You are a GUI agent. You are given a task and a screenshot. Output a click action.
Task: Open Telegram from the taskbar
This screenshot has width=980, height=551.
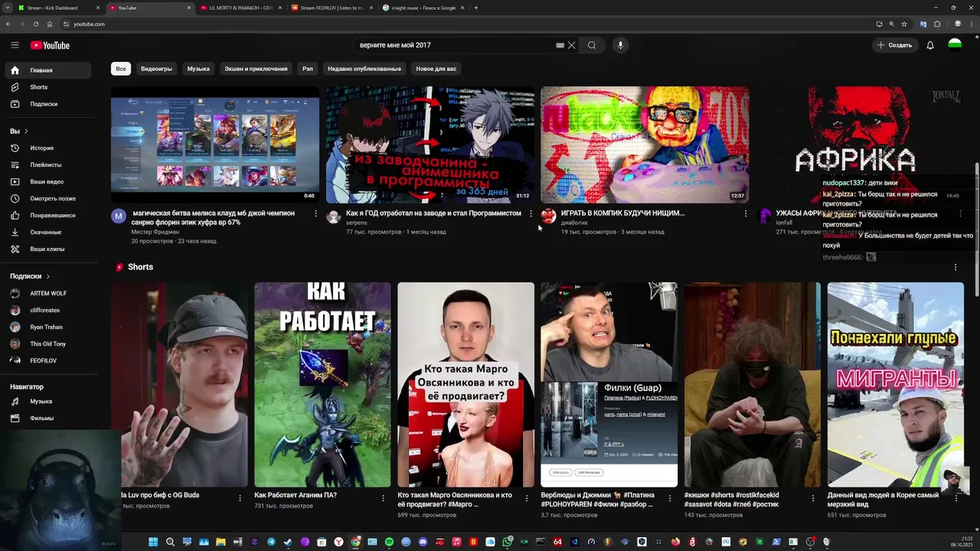271,542
